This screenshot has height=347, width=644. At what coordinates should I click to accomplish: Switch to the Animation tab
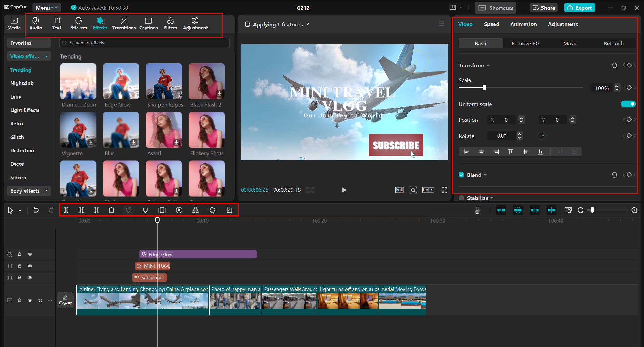point(523,24)
